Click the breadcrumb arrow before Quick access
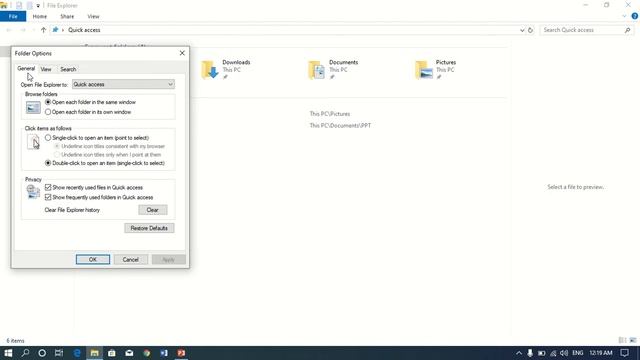 point(63,30)
